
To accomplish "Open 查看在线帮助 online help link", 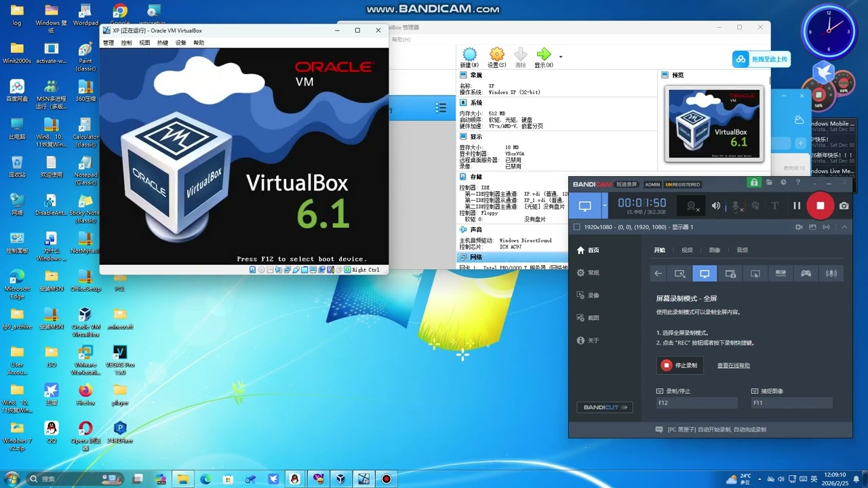I will [734, 365].
